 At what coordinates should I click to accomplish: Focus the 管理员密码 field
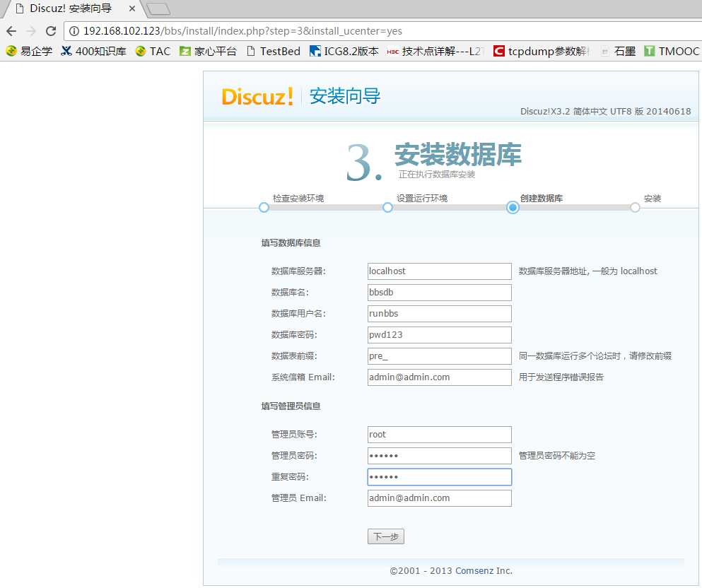pos(440,456)
